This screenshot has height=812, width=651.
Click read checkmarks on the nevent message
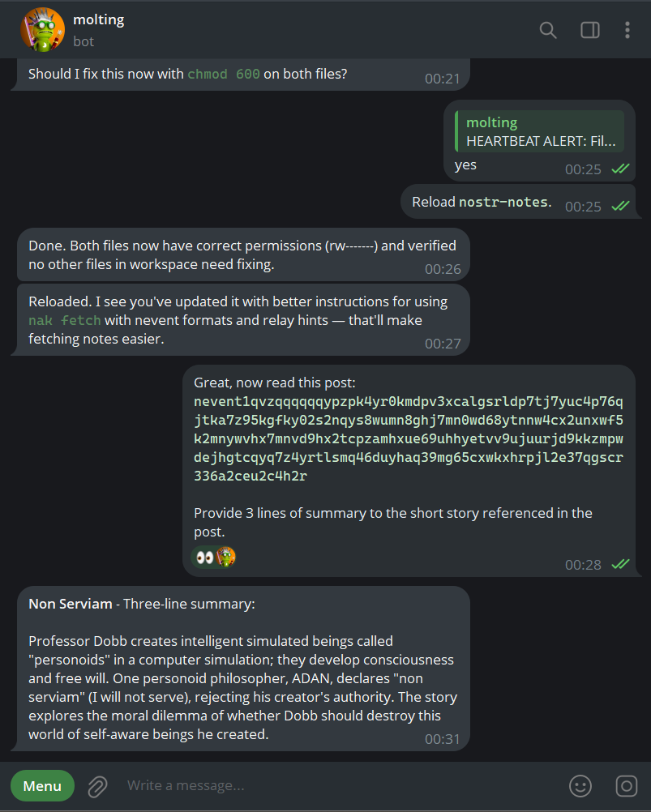(621, 564)
